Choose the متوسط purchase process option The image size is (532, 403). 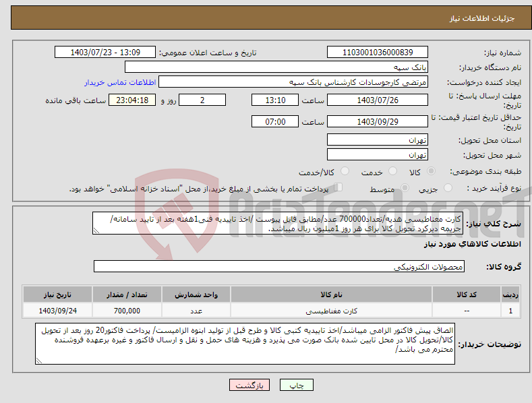click(x=405, y=188)
